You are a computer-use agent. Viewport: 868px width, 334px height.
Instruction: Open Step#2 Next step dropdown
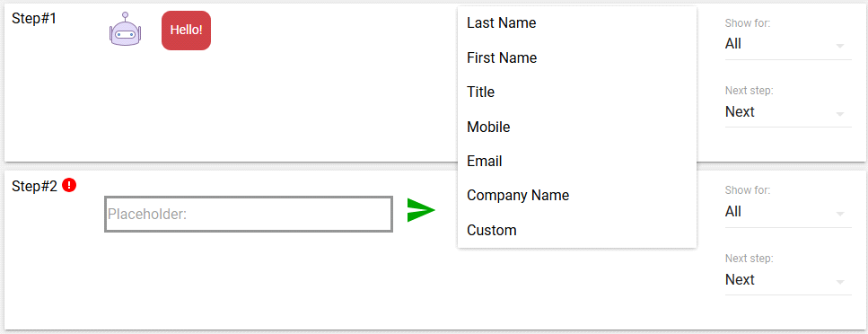click(x=788, y=280)
